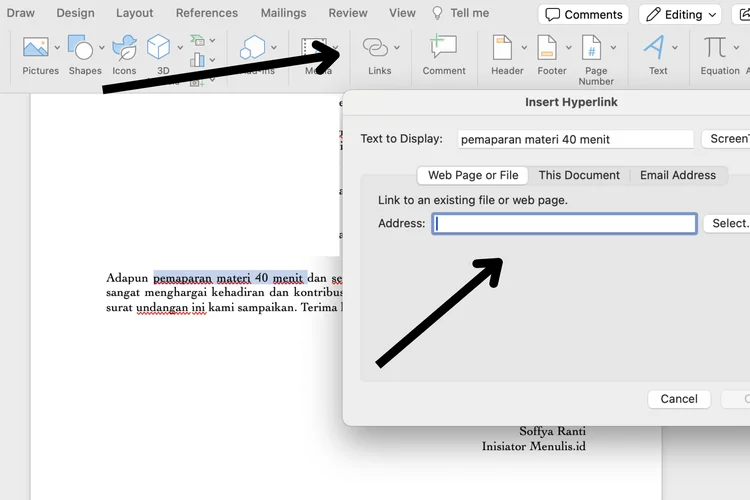Viewport: 750px width, 500px height.
Task: Insert a 3D model
Action: 158,47
